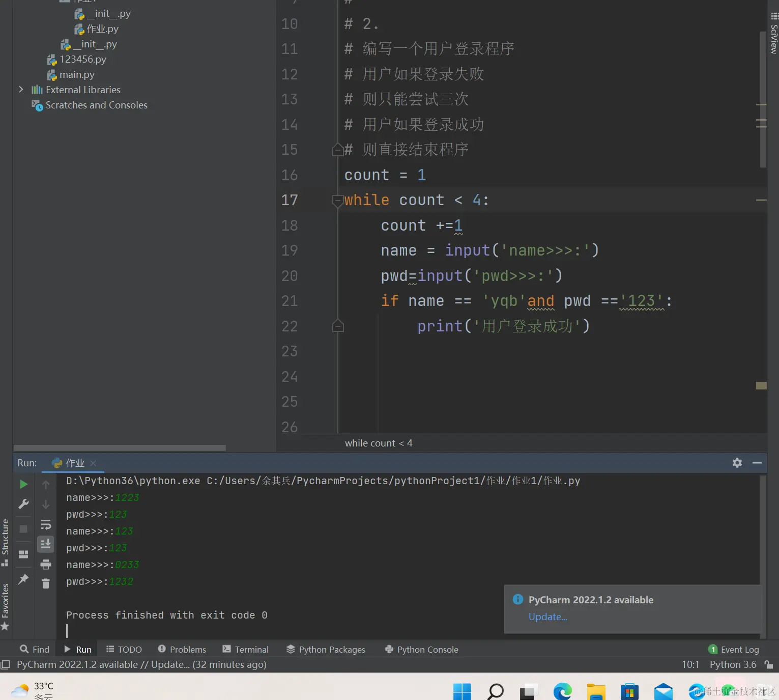The image size is (779, 700).
Task: Open run configuration wrench icon
Action: [x=23, y=504]
